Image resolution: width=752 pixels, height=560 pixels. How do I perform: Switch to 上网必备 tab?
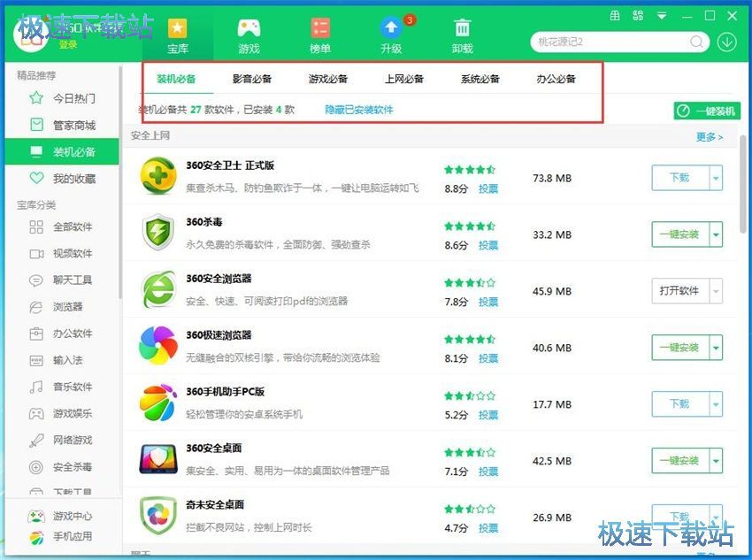[403, 79]
